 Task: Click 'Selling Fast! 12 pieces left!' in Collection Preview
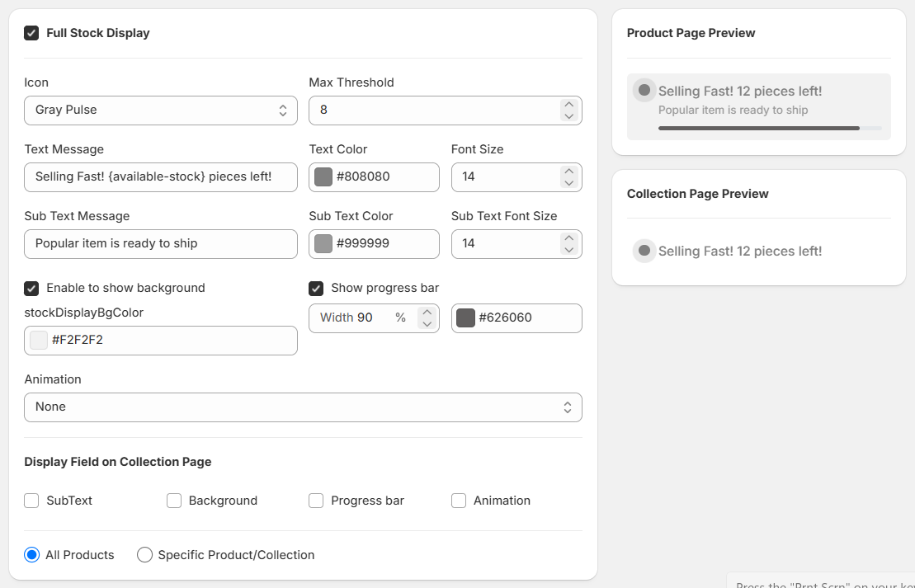[740, 252]
